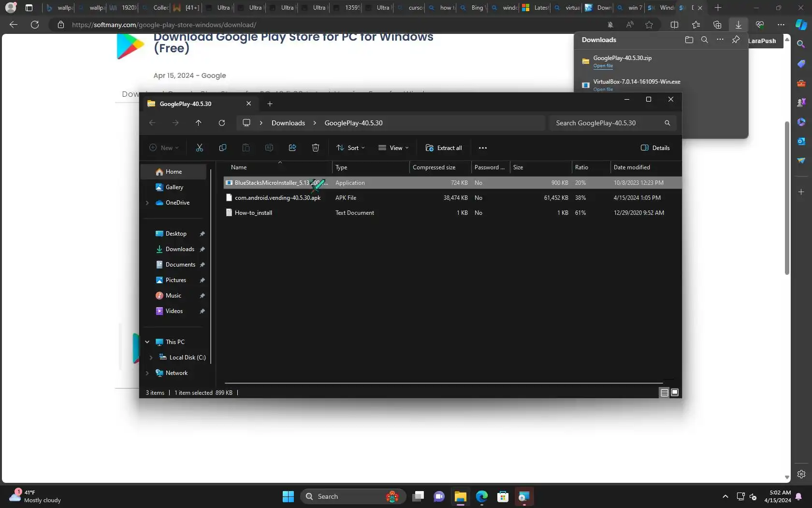Open the See more (three dots) Explorer menu
This screenshot has width=812, height=508.
coord(483,148)
